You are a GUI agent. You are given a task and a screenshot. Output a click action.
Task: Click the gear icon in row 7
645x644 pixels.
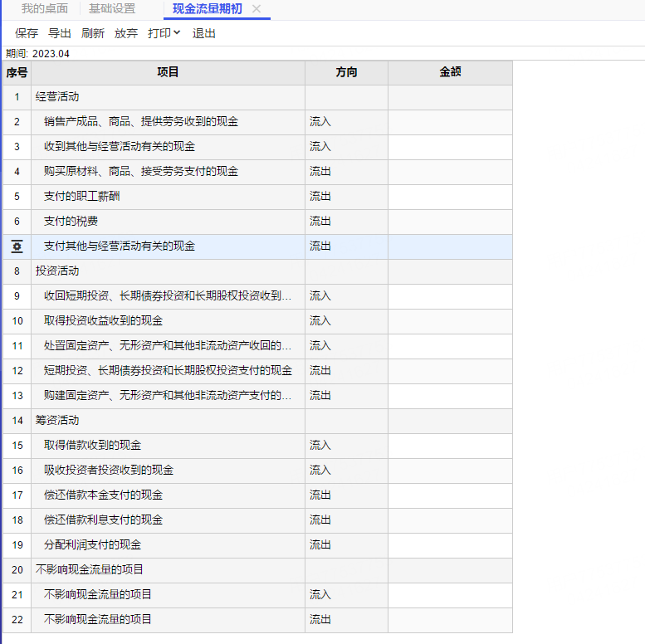17,246
